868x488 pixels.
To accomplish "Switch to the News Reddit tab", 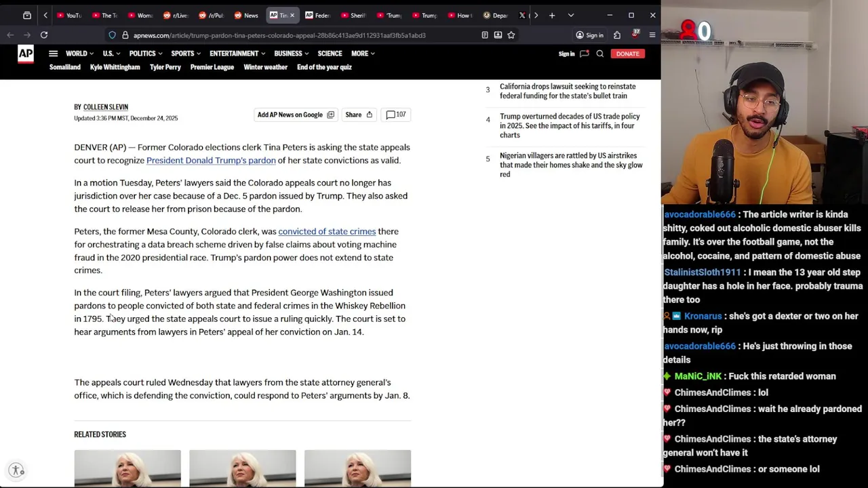I will (246, 15).
